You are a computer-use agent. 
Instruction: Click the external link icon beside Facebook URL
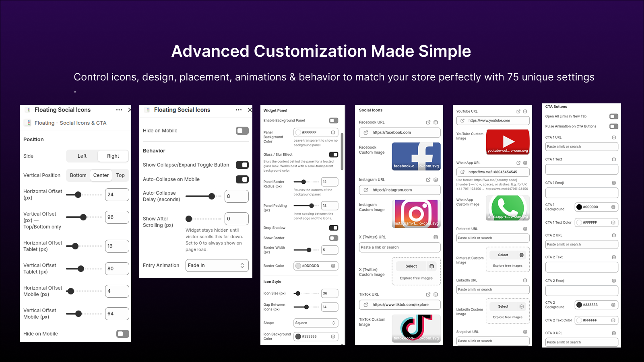pyautogui.click(x=428, y=122)
